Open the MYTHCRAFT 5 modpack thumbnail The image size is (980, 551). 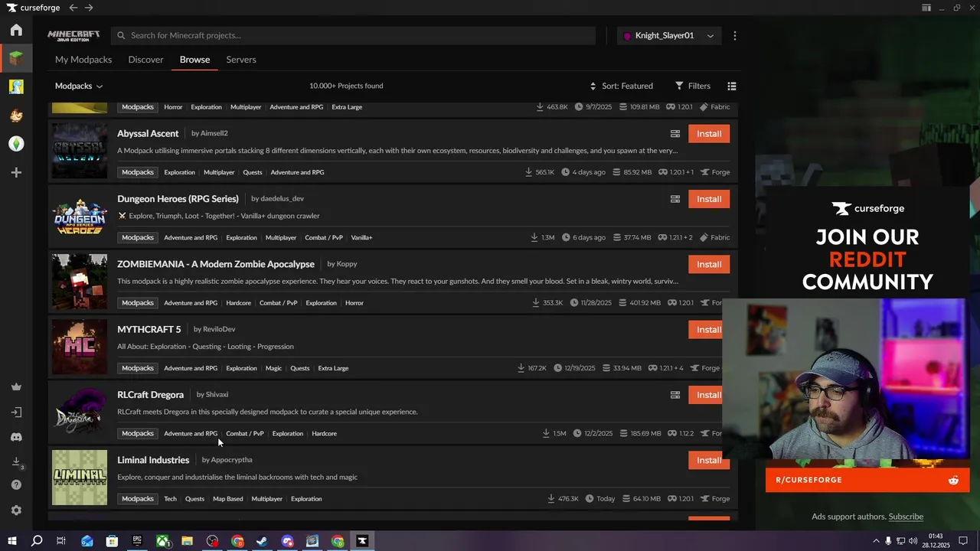(x=80, y=347)
